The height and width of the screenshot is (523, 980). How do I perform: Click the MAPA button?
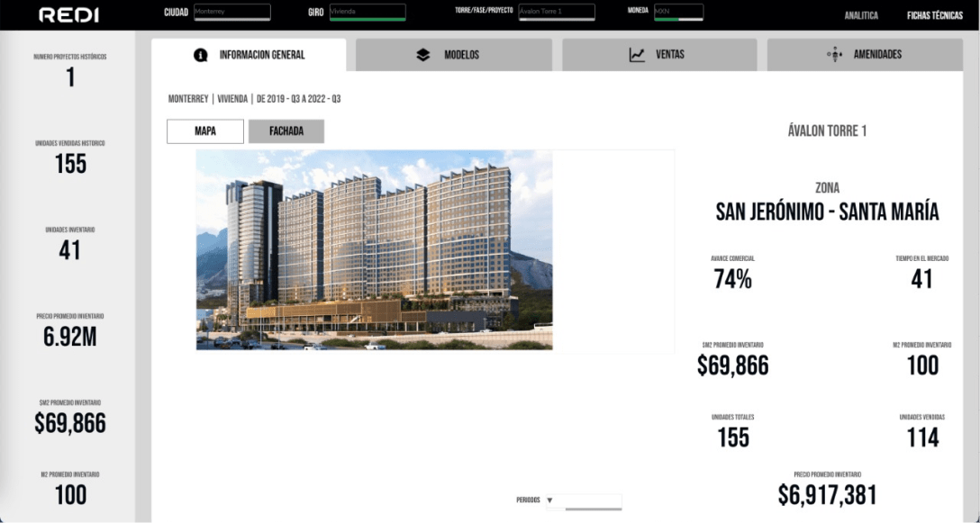click(x=205, y=131)
